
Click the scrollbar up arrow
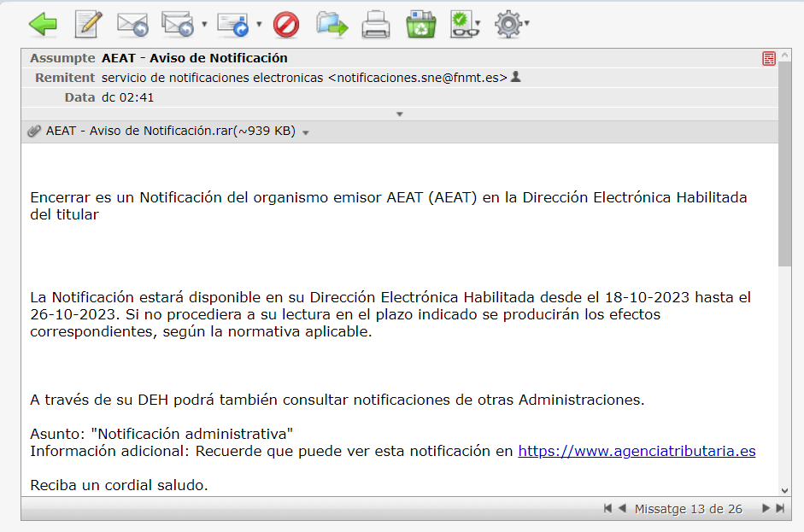point(784,55)
